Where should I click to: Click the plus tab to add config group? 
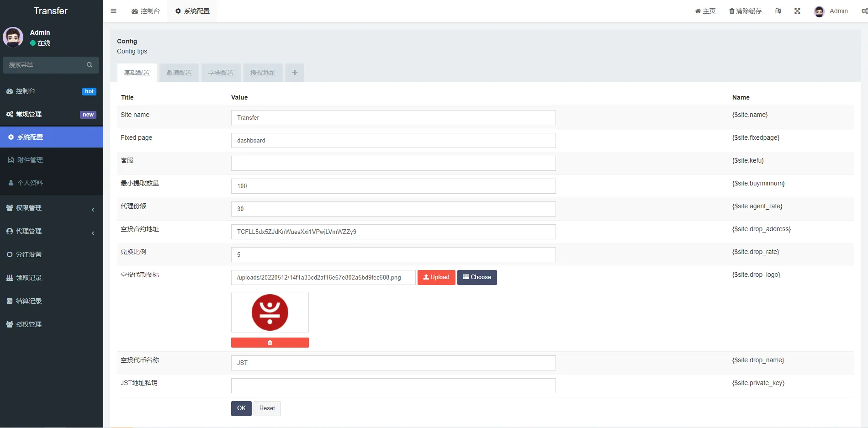pyautogui.click(x=295, y=73)
